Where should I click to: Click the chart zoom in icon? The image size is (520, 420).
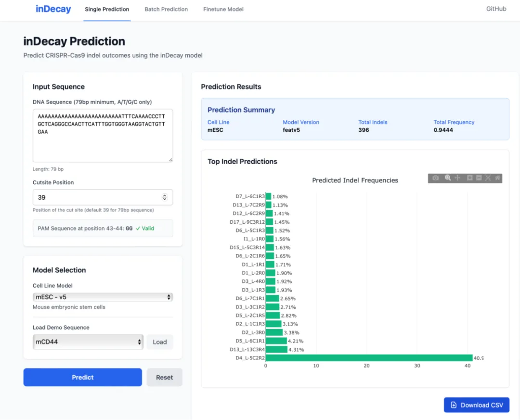tap(469, 178)
